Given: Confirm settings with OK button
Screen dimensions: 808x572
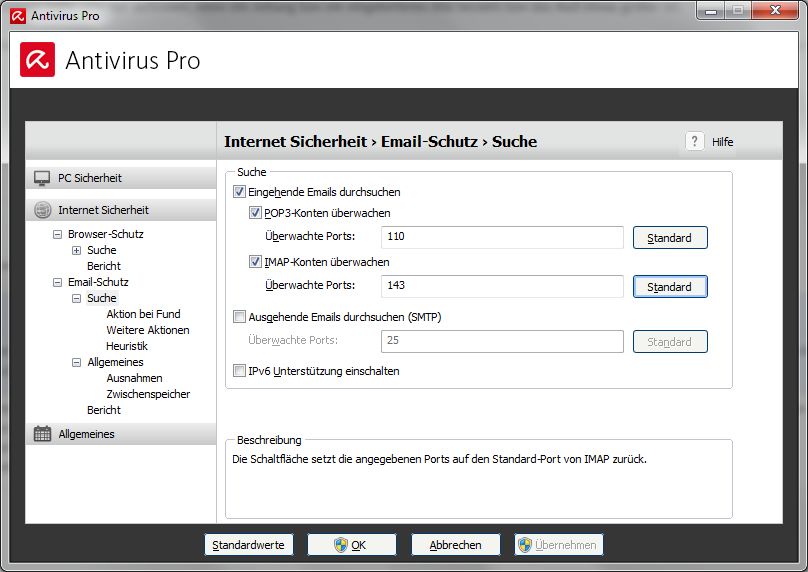Looking at the screenshot, I should pos(352,545).
